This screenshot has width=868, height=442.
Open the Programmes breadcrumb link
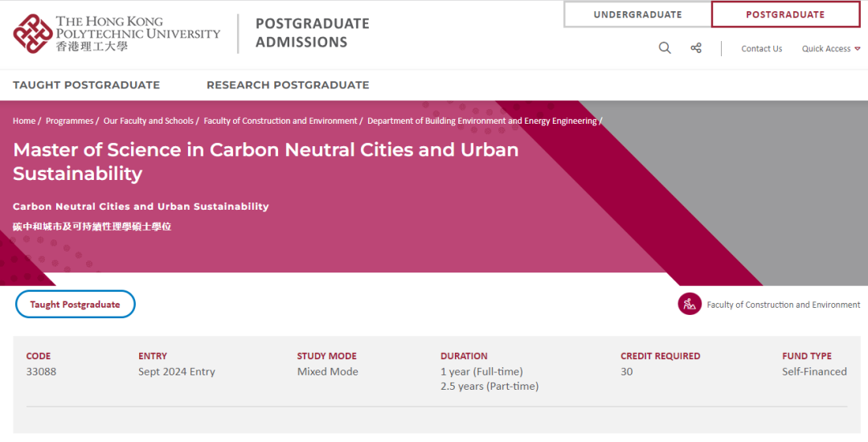pos(69,121)
